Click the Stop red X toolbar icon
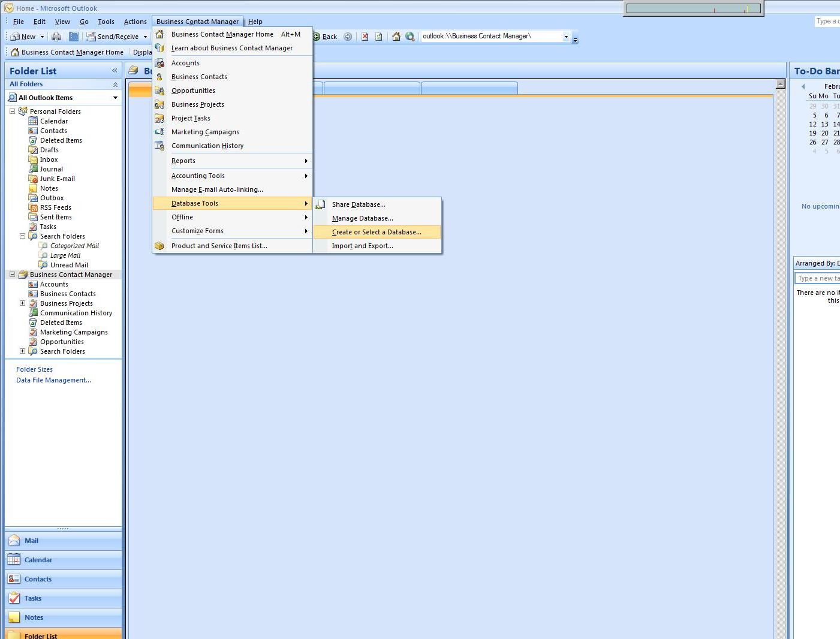The width and height of the screenshot is (840, 639). pos(365,37)
